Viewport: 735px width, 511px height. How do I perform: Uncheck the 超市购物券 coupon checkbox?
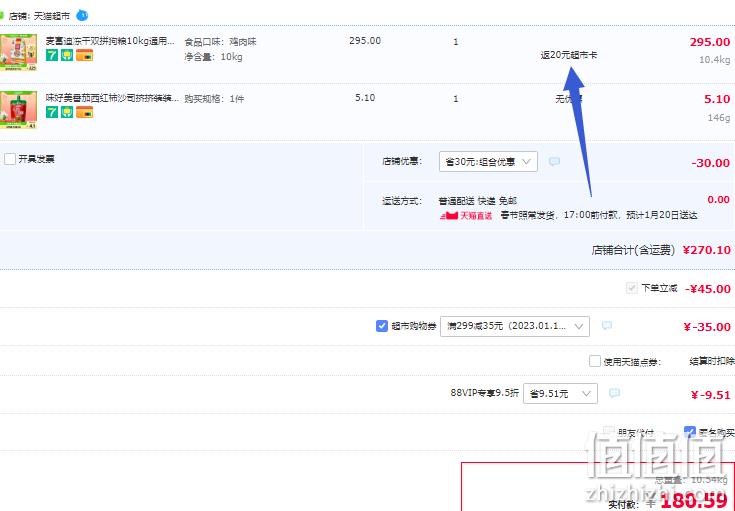coord(382,325)
